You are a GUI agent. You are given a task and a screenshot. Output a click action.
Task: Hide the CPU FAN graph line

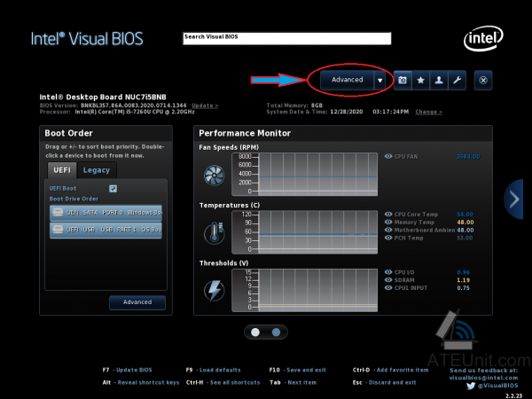(388, 156)
